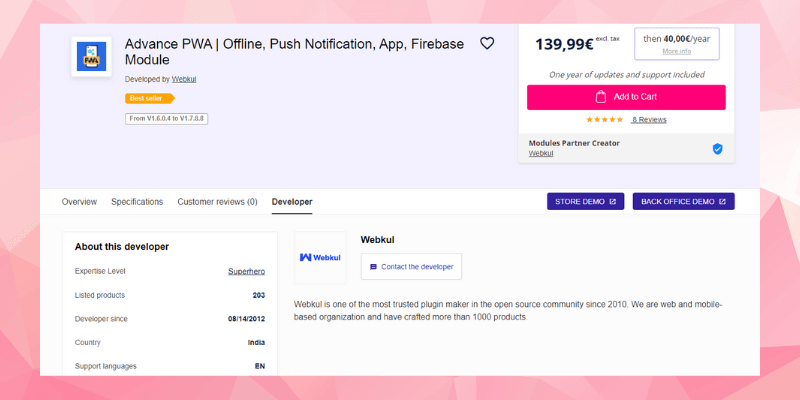Open the Store Demo

586,201
